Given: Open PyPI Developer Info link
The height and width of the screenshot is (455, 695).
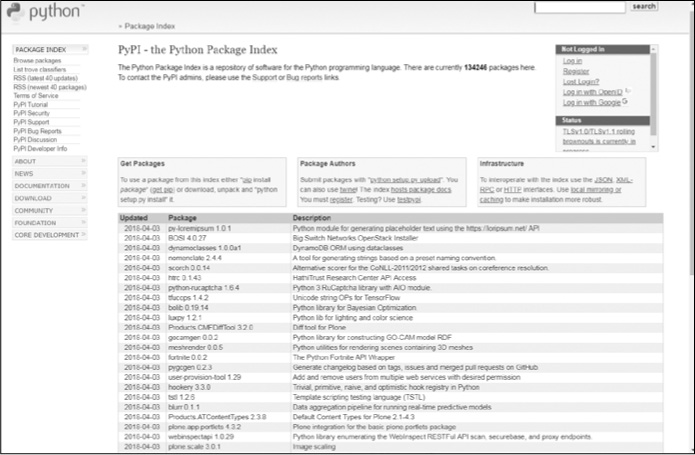Looking at the screenshot, I should [x=40, y=148].
